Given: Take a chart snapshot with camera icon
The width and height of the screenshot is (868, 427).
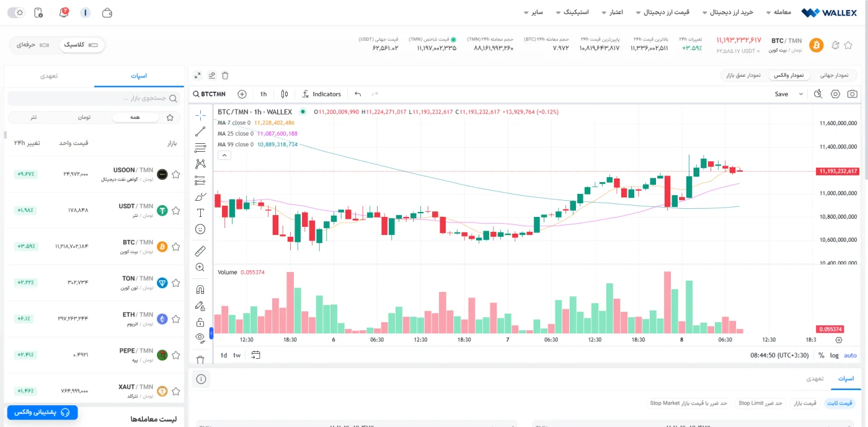Looking at the screenshot, I should coord(853,94).
